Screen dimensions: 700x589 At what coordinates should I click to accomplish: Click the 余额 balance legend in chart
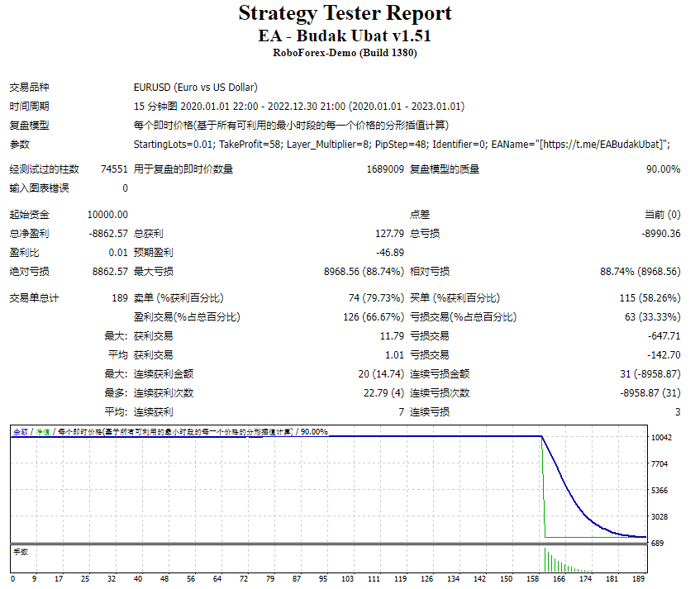point(21,432)
